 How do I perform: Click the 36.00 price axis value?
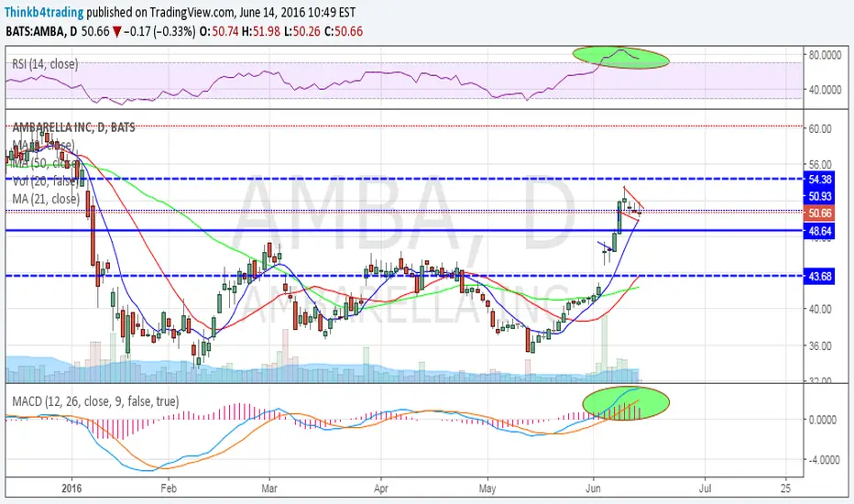tap(820, 346)
